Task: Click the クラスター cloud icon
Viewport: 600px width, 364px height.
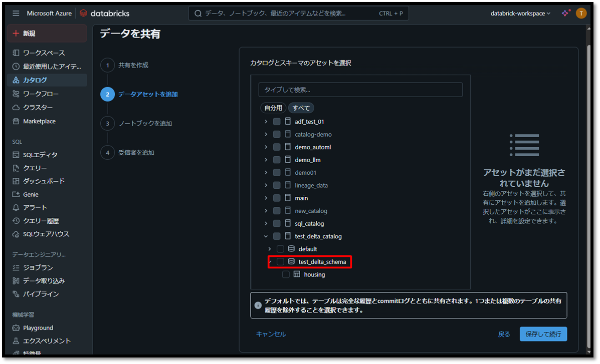Action: [16, 108]
